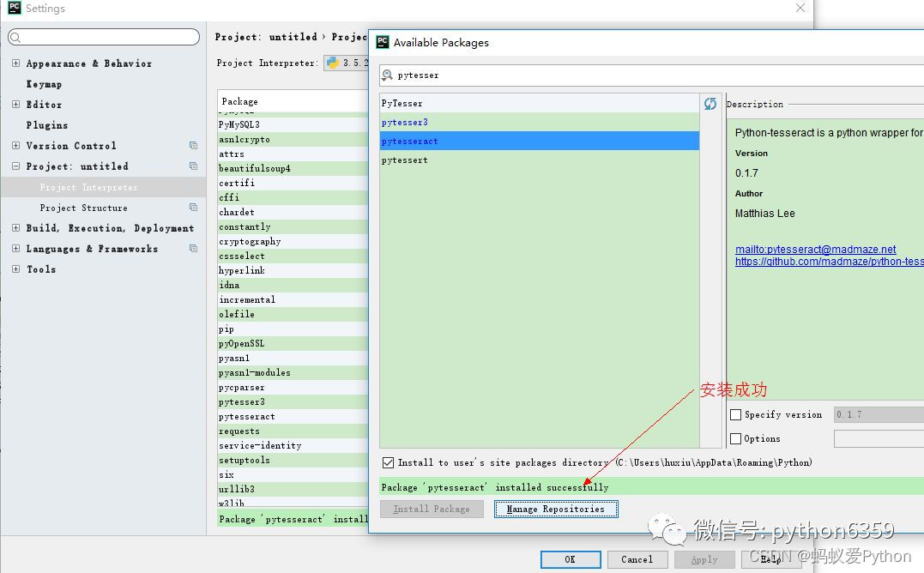924x573 pixels.
Task: Select incremental in installed packages
Action: click(x=293, y=299)
